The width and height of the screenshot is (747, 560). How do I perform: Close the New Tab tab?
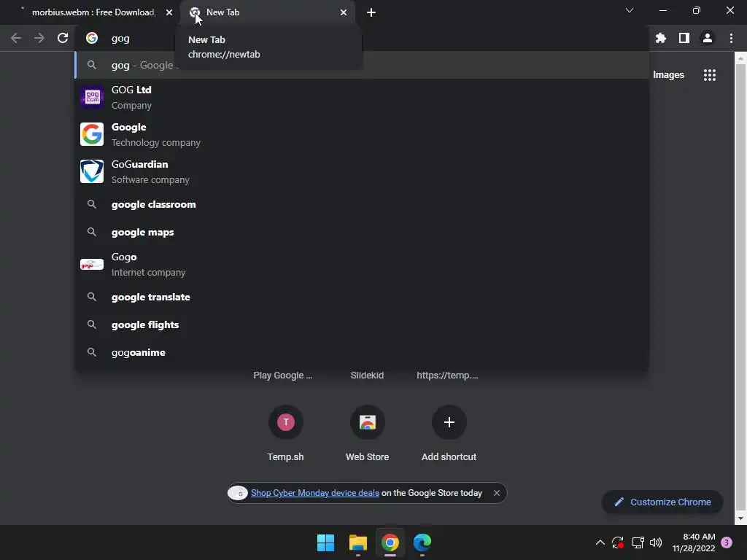point(344,12)
